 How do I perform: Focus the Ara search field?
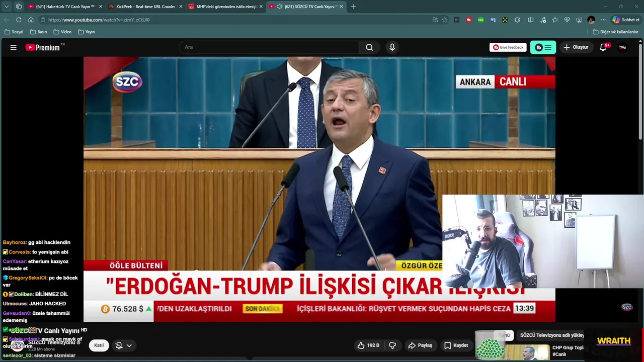click(269, 47)
